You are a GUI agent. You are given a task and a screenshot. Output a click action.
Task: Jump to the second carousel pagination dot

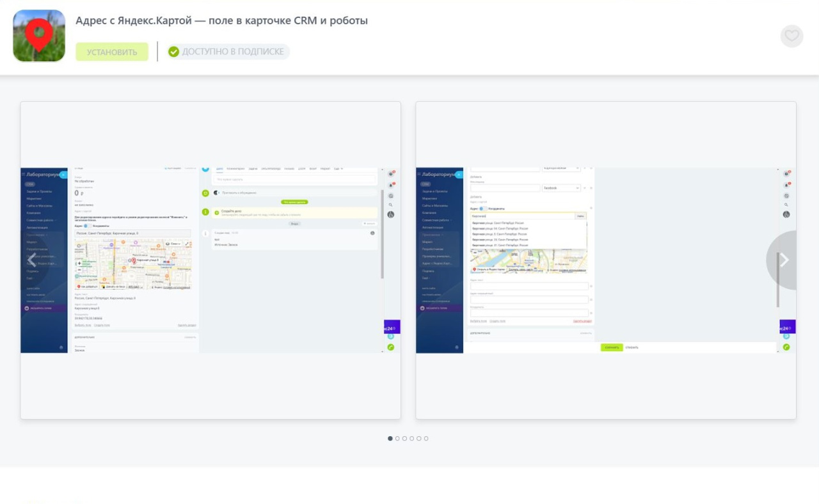click(x=397, y=439)
